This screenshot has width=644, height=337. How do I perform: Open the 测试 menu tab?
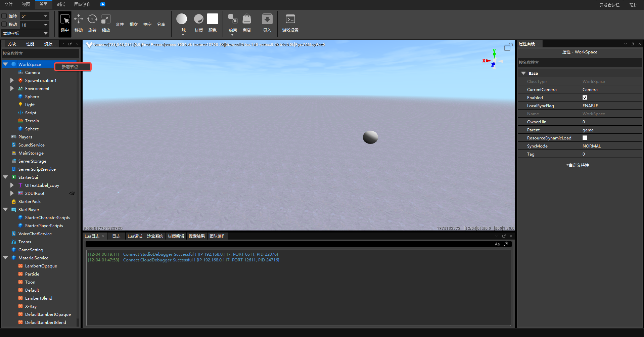pos(61,4)
